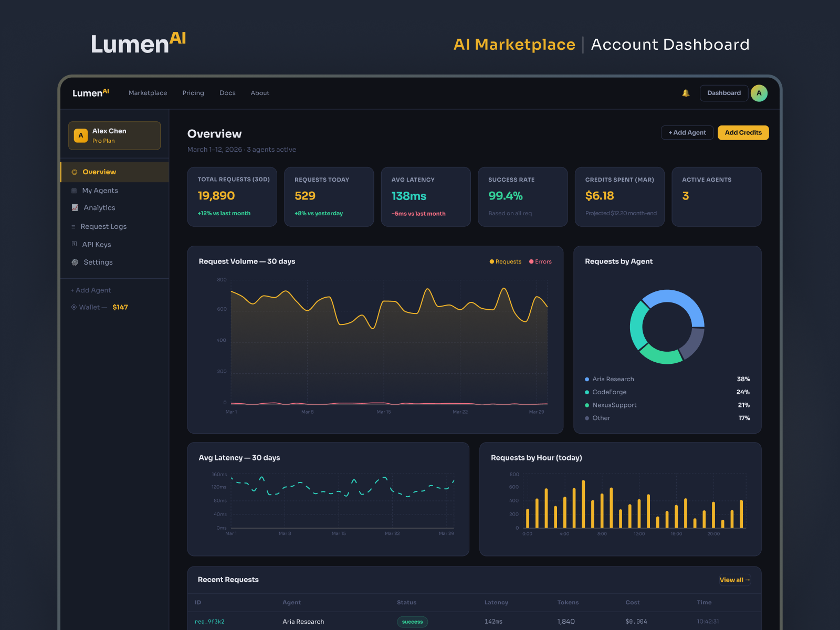Click the 21% NexusSupport value
Viewport: 840px width, 630px height.
pyautogui.click(x=744, y=405)
